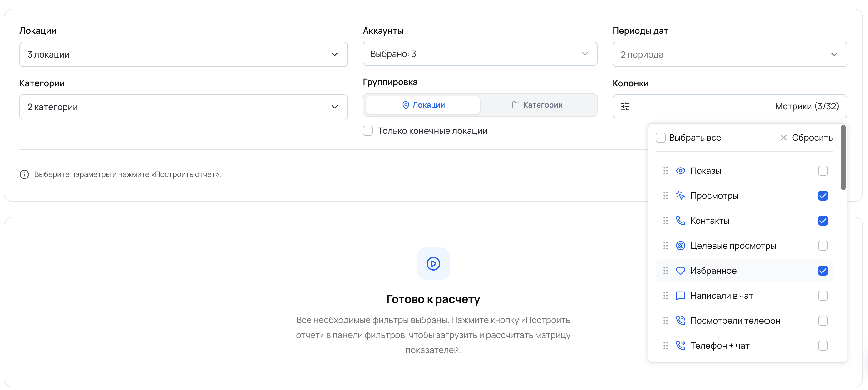Switch grouping to Локации tab
Screen dimensions: 868x390
(423, 105)
